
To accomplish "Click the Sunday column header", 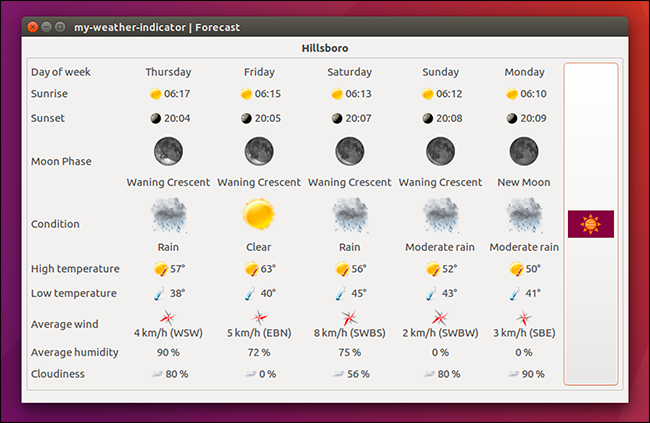I will (x=441, y=72).
